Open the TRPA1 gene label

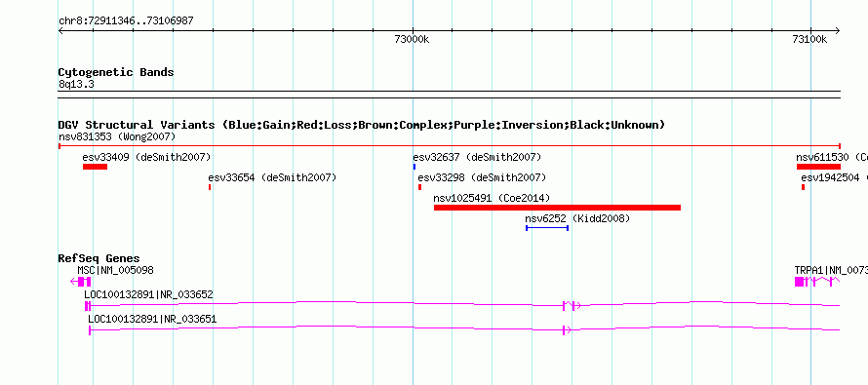831,271
